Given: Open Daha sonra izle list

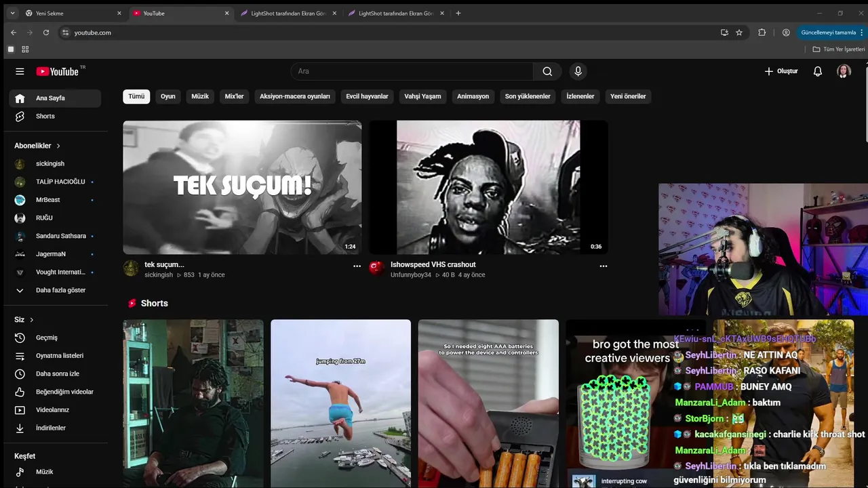Looking at the screenshot, I should point(55,374).
